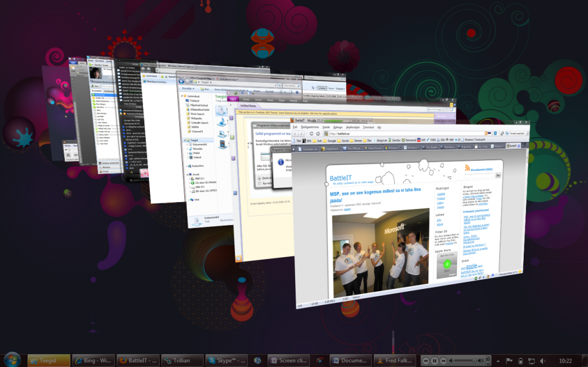
Task: Switch to BattleIT Firefox taskbar button
Action: (138, 361)
